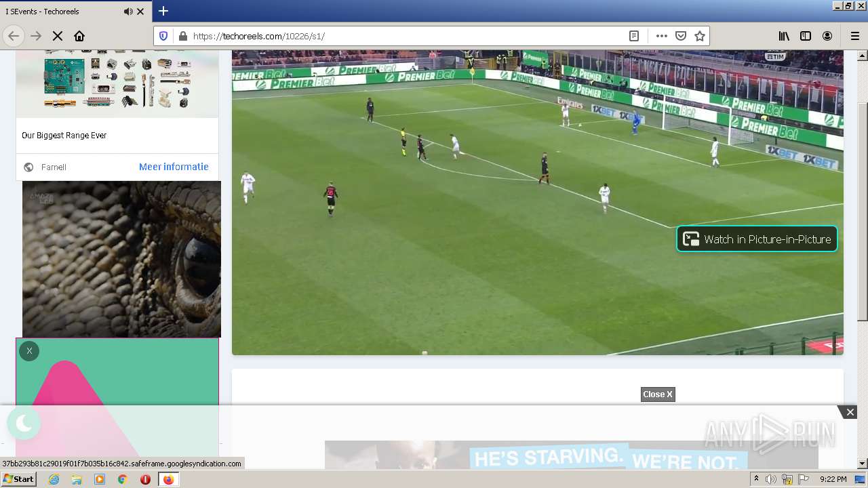
Task: Focus the techoreels.com address bar
Action: 407,36
